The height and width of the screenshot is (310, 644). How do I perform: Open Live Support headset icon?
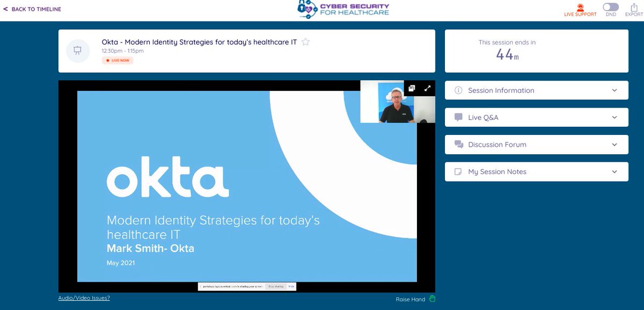pyautogui.click(x=580, y=7)
